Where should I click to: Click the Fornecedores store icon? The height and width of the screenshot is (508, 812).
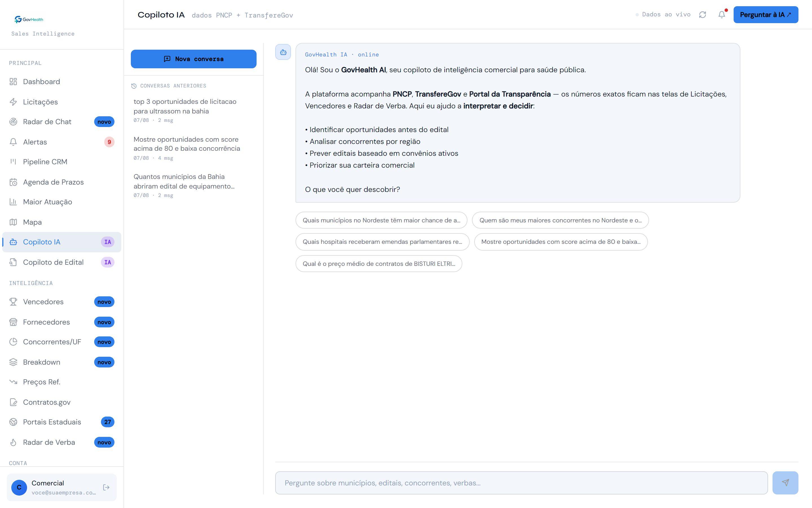tap(13, 322)
